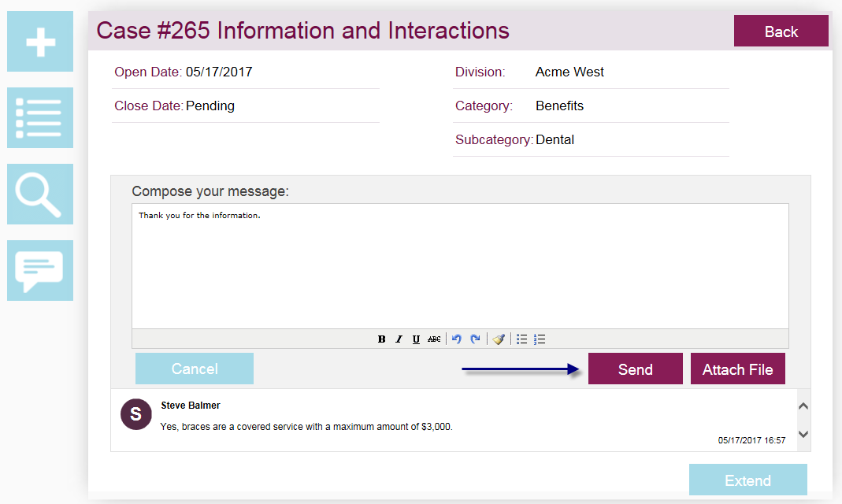This screenshot has width=842, height=504.
Task: Apply strikethrough with the ABC icon
Action: click(x=434, y=339)
